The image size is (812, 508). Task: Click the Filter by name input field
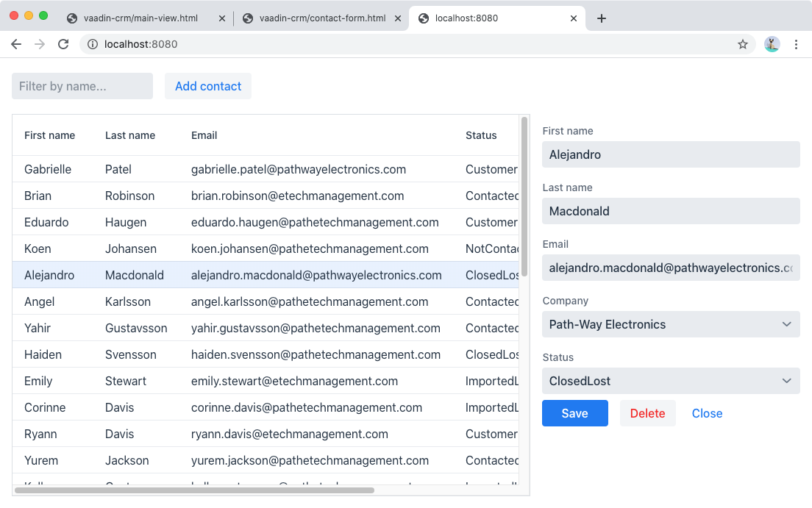(x=82, y=86)
